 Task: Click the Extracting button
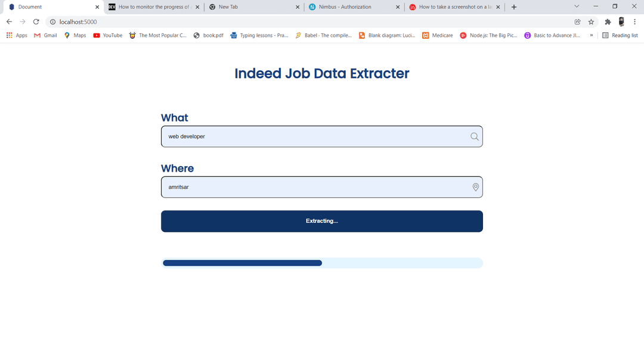click(321, 220)
